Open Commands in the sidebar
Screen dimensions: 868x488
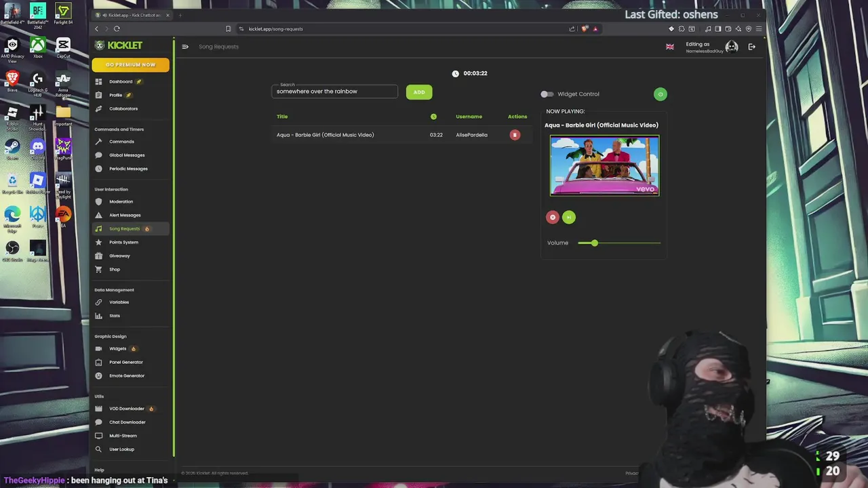[121, 142]
